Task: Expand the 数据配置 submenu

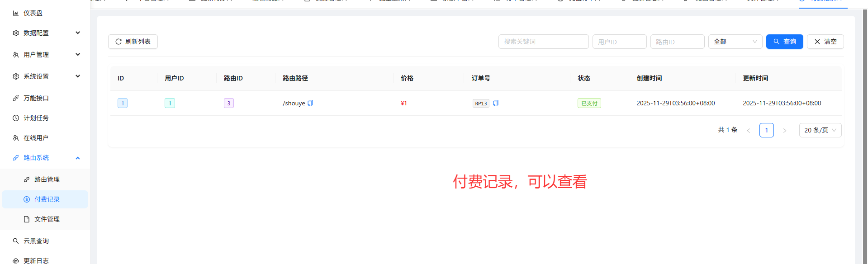Action: (x=45, y=33)
